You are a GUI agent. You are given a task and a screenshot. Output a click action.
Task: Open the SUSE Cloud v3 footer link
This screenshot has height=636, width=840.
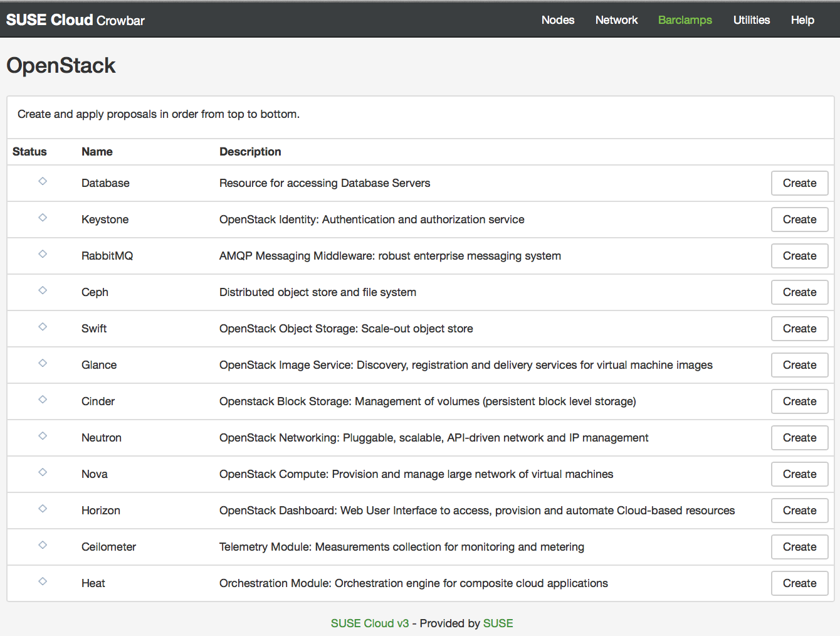point(369,623)
